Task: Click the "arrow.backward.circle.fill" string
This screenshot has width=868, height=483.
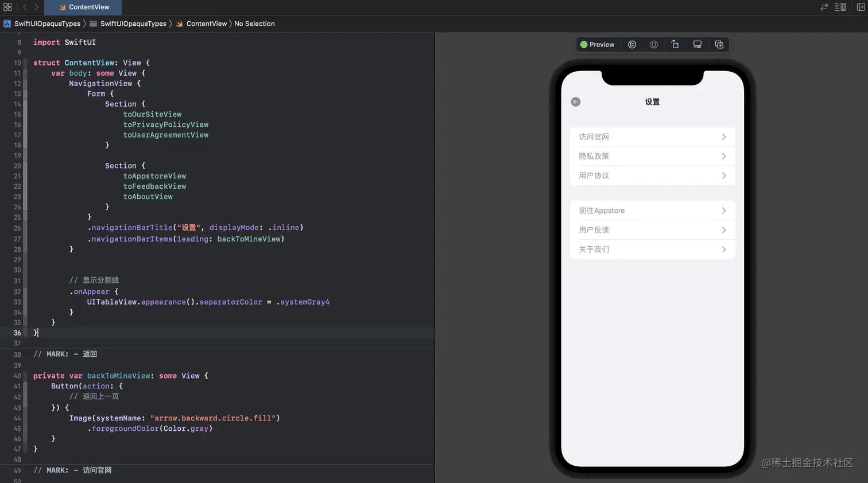Action: pos(213,419)
